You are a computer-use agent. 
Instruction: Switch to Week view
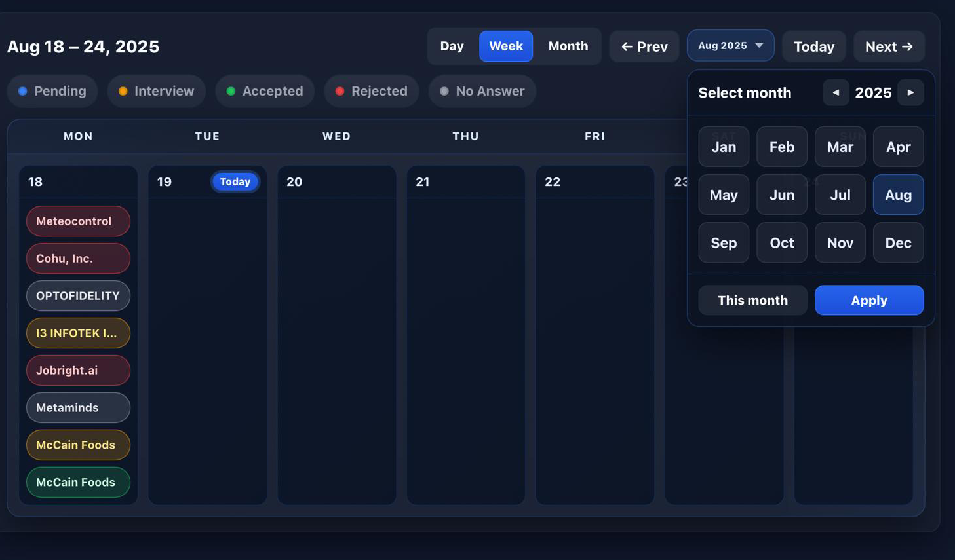[x=506, y=46]
